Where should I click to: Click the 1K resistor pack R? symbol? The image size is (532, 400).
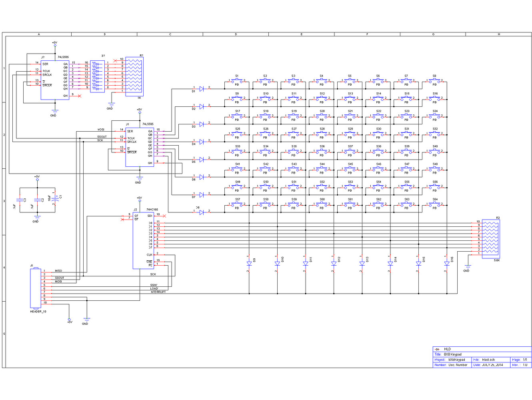(x=134, y=76)
